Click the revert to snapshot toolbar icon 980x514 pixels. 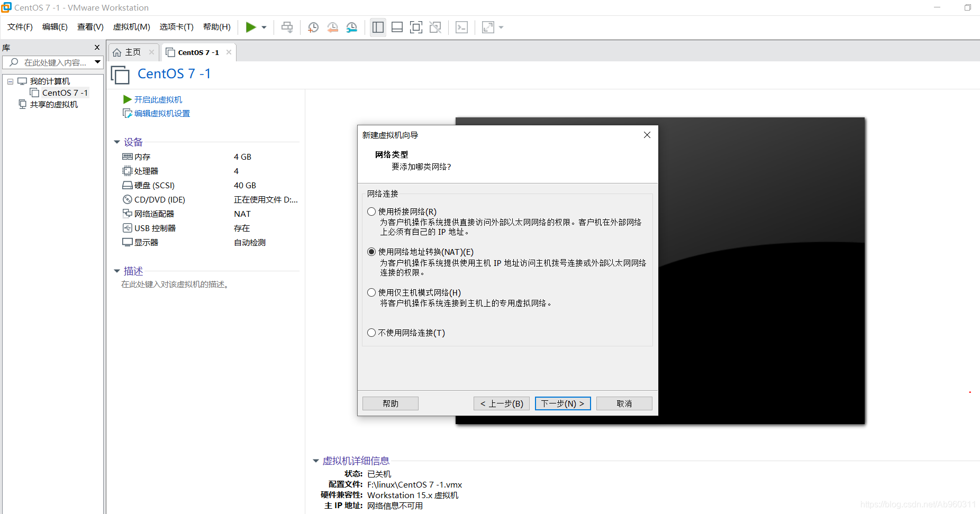coord(332,27)
